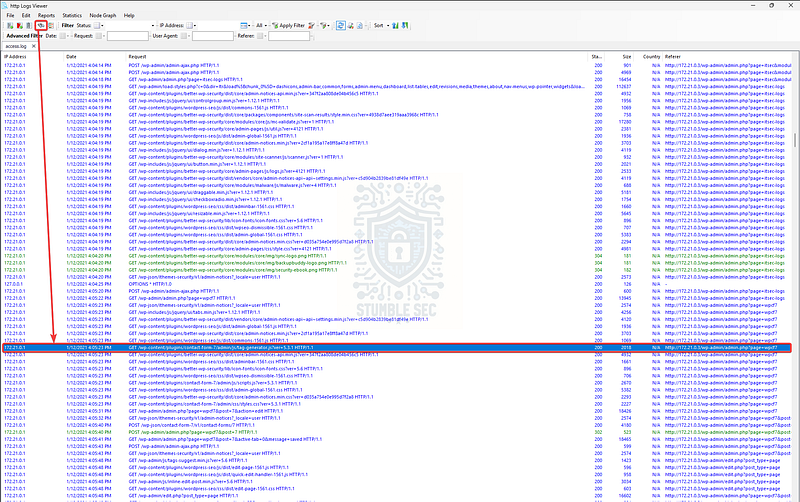Toggle the Status filter checkbox
The height and width of the screenshot is (502, 800).
(x=96, y=26)
